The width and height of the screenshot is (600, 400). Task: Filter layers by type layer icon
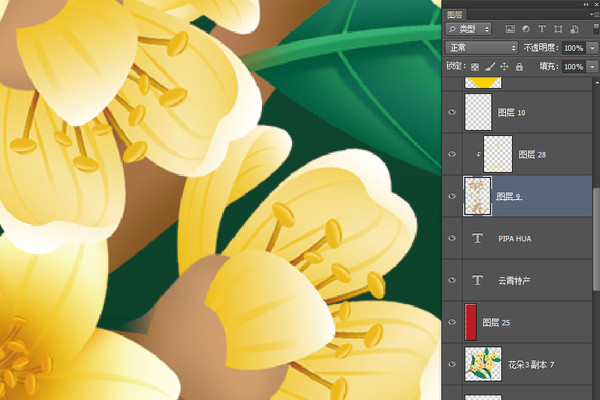pos(542,29)
